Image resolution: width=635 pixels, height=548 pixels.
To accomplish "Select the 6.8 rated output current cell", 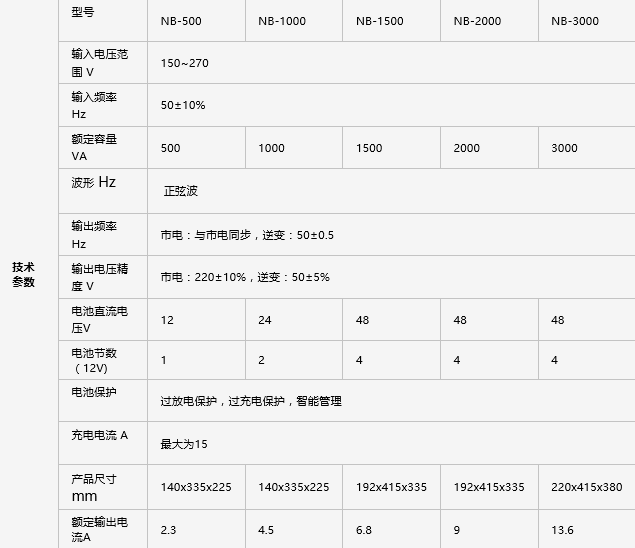I will pyautogui.click(x=364, y=530).
